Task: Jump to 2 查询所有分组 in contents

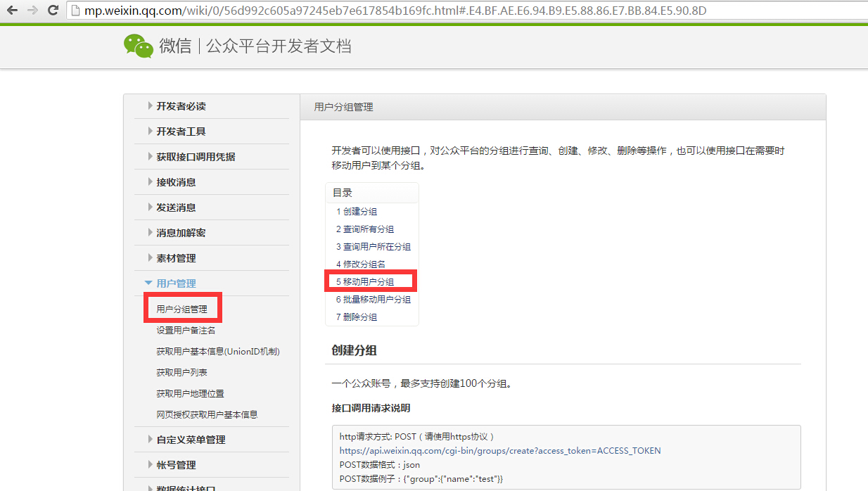Action: [365, 229]
